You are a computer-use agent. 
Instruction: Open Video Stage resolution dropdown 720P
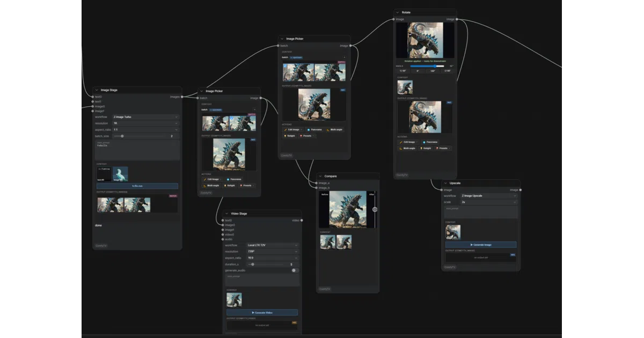pos(272,251)
